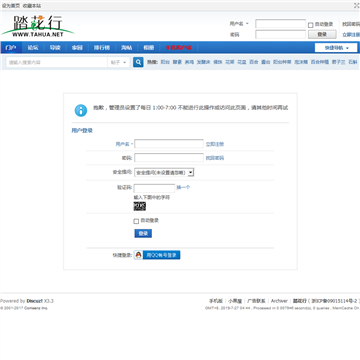Image resolution: width=360 pixels, height=360 pixels.
Task: Click Comsenz Inc. footer link
Action: point(36,308)
